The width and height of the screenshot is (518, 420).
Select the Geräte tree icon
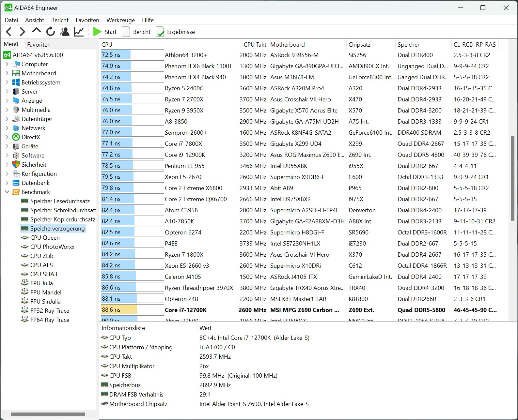[x=16, y=146]
